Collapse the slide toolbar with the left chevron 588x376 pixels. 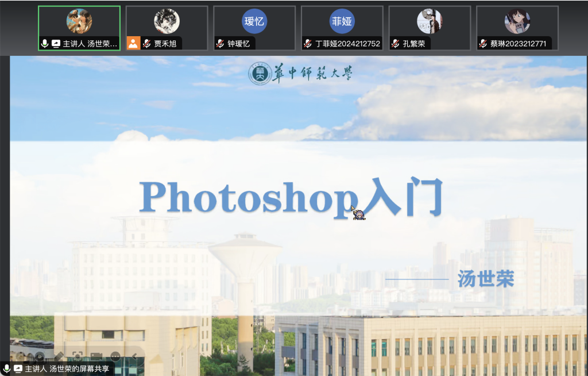pyautogui.click(x=134, y=356)
